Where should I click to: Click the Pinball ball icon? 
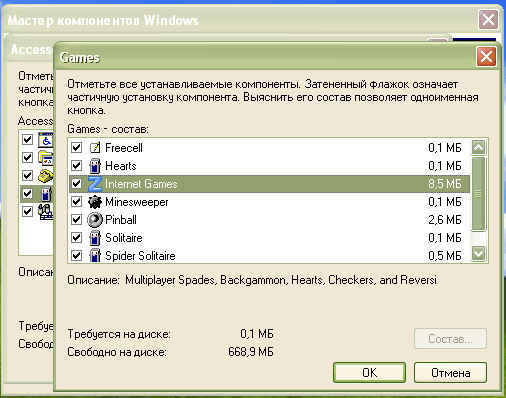coord(95,220)
